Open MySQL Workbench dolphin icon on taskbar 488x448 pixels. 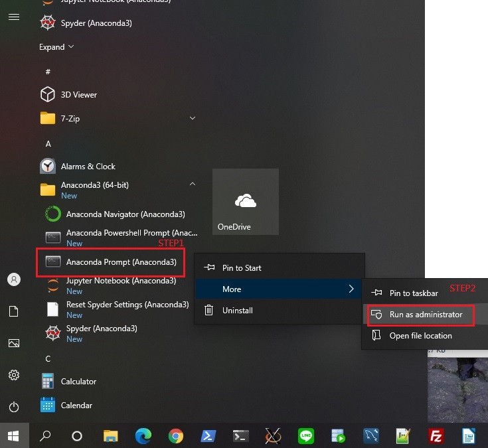[371, 436]
